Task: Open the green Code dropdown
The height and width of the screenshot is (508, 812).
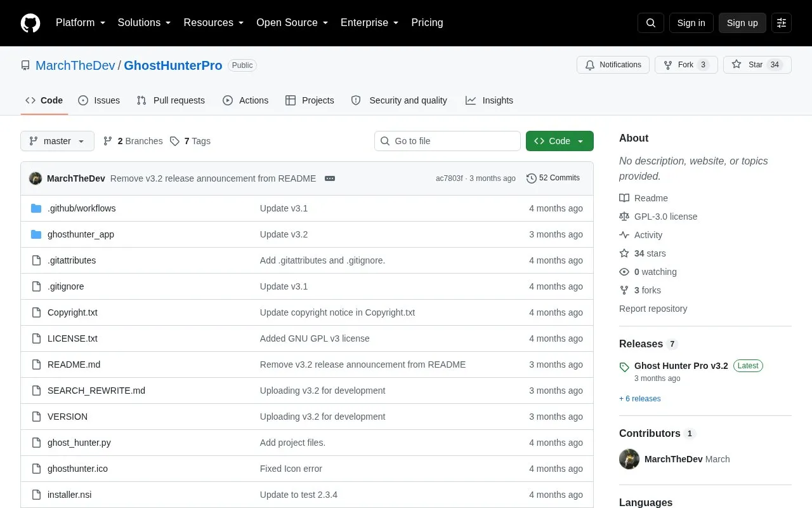Action: click(560, 141)
